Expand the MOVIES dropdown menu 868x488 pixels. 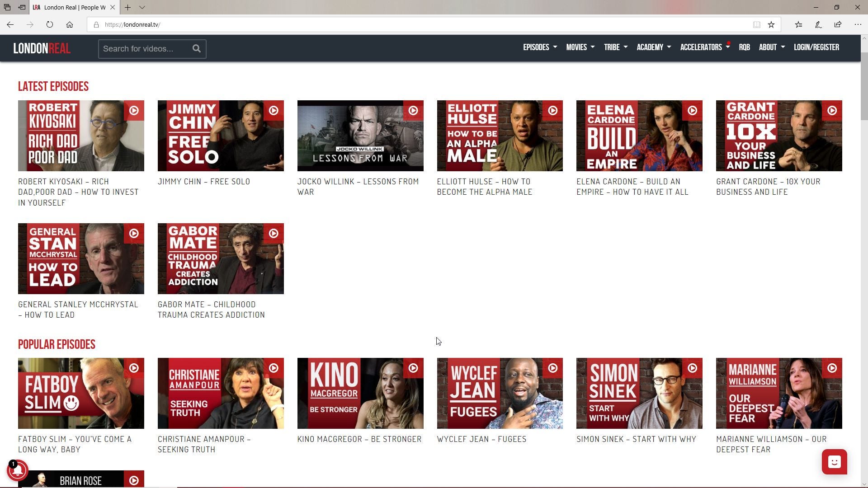580,47
